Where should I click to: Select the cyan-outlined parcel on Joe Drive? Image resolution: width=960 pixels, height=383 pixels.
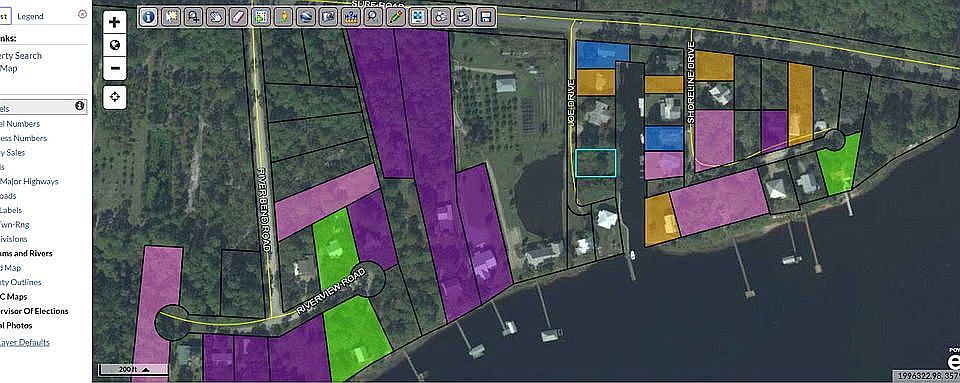point(596,163)
